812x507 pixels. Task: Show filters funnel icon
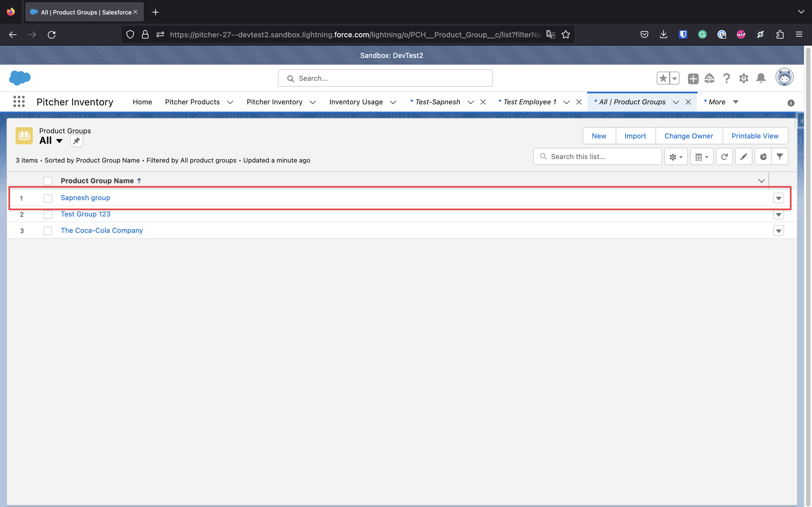tap(780, 157)
